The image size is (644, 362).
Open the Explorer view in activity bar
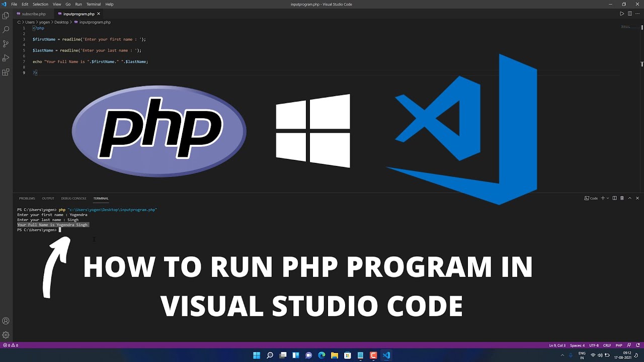click(6, 16)
